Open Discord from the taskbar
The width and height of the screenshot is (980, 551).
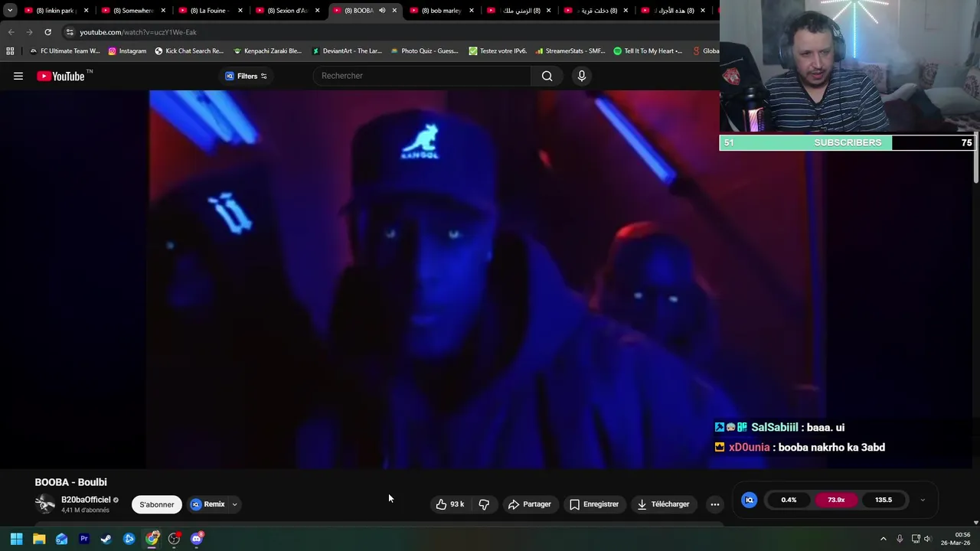tap(197, 539)
